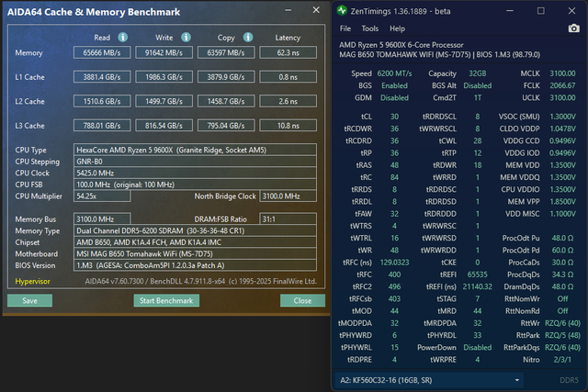Close the ZenTimings window

pos(571,11)
